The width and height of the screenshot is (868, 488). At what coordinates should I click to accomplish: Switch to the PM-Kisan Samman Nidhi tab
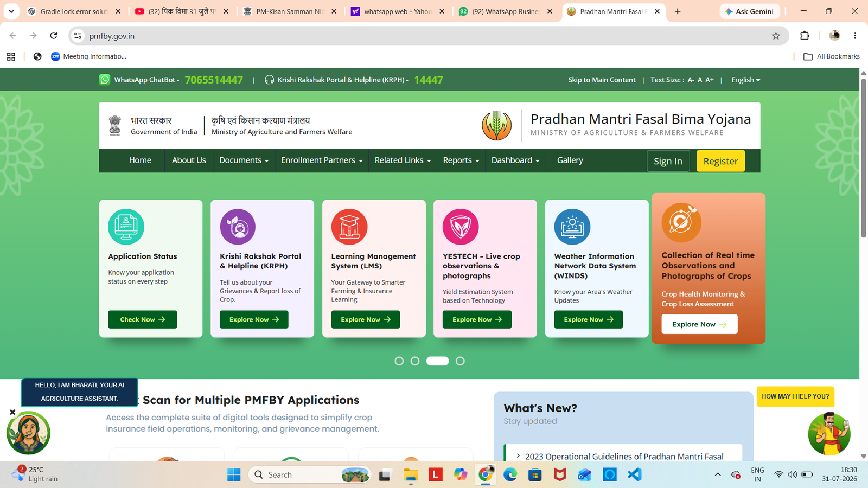coord(290,11)
